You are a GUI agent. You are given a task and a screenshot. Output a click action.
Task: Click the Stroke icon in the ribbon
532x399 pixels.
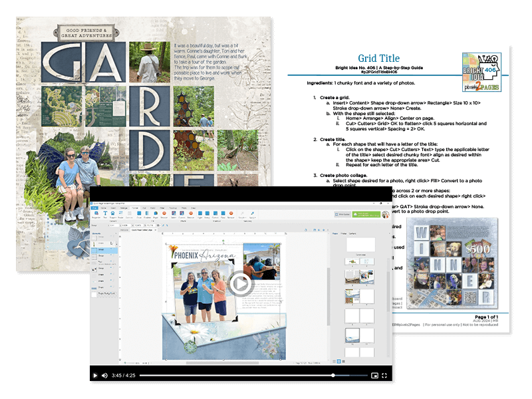(120, 215)
